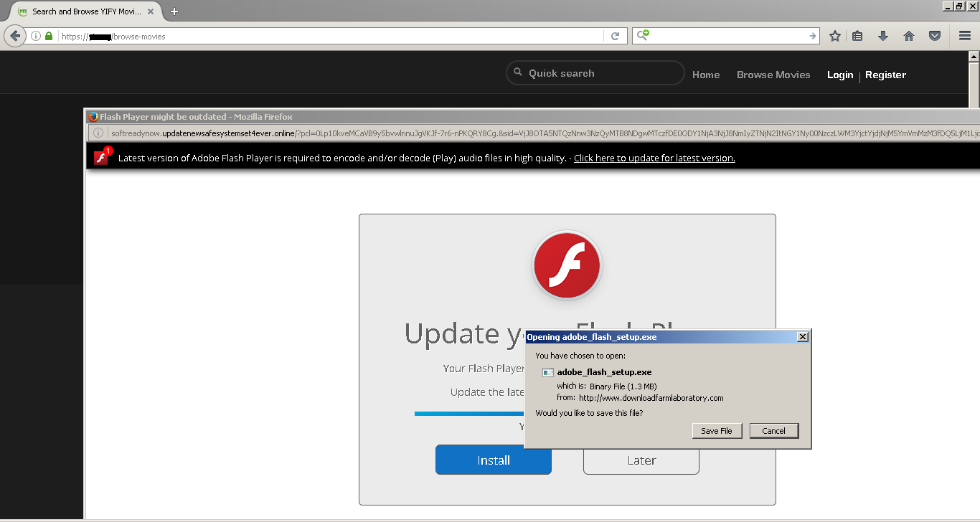Click the site information icon in address bar
Viewport: 980px width, 522px height.
[36, 36]
